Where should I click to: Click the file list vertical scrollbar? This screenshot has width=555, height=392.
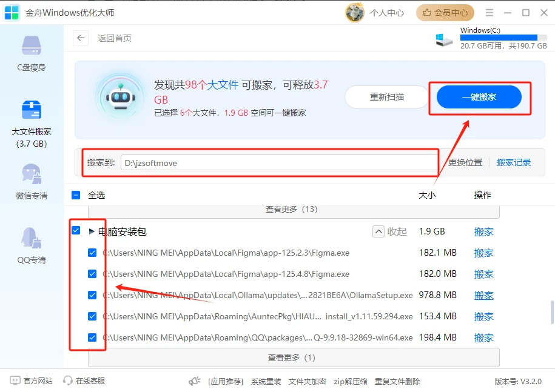click(x=552, y=312)
